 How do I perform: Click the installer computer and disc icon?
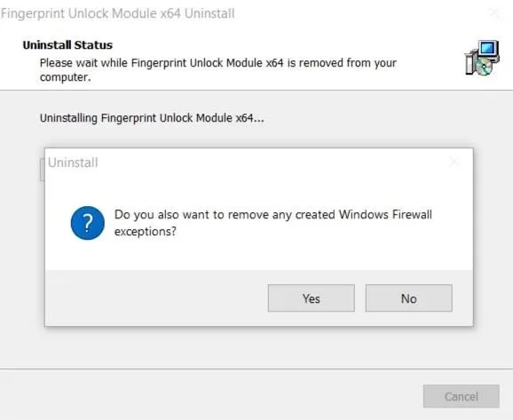click(482, 58)
